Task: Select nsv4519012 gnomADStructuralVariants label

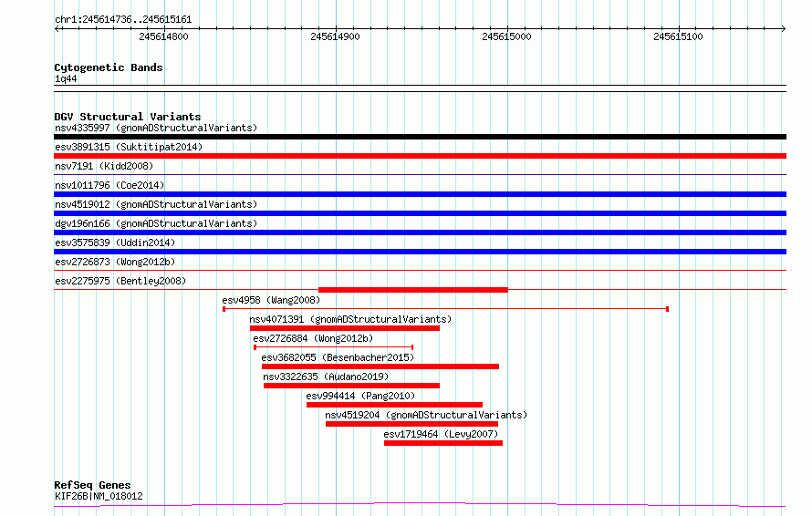Action: point(156,204)
